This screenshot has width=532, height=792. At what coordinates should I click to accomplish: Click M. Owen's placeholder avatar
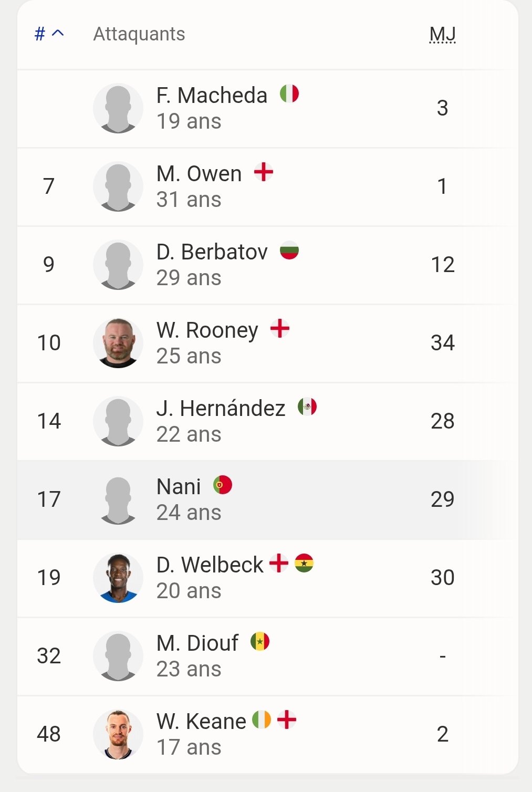click(118, 186)
